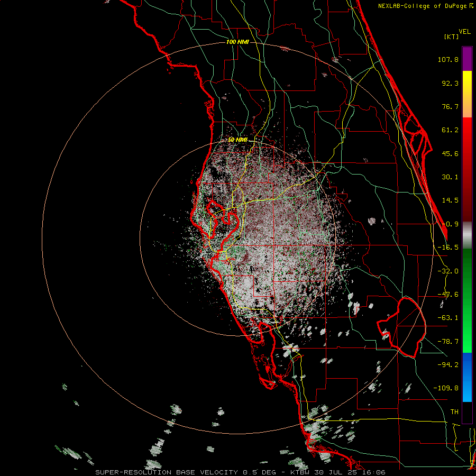Select the -16.5 velocity scale value
The image size is (476, 476).
pyautogui.click(x=448, y=248)
